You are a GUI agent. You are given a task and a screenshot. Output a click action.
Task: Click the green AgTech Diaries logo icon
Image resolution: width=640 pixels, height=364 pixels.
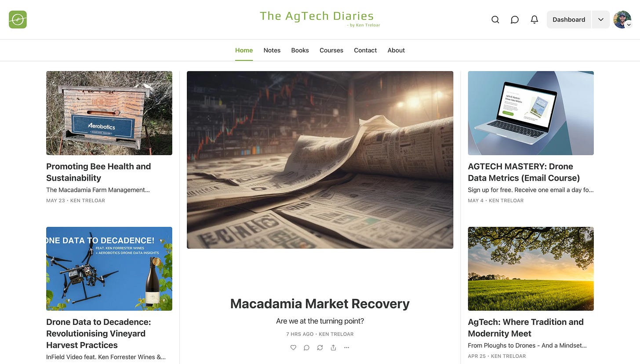(x=18, y=20)
